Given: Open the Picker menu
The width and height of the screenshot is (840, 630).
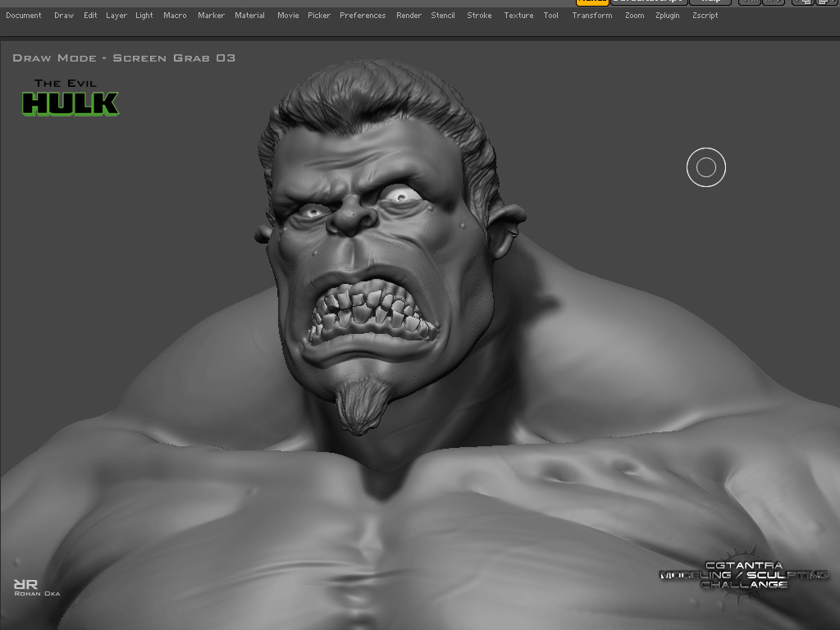Looking at the screenshot, I should [319, 16].
